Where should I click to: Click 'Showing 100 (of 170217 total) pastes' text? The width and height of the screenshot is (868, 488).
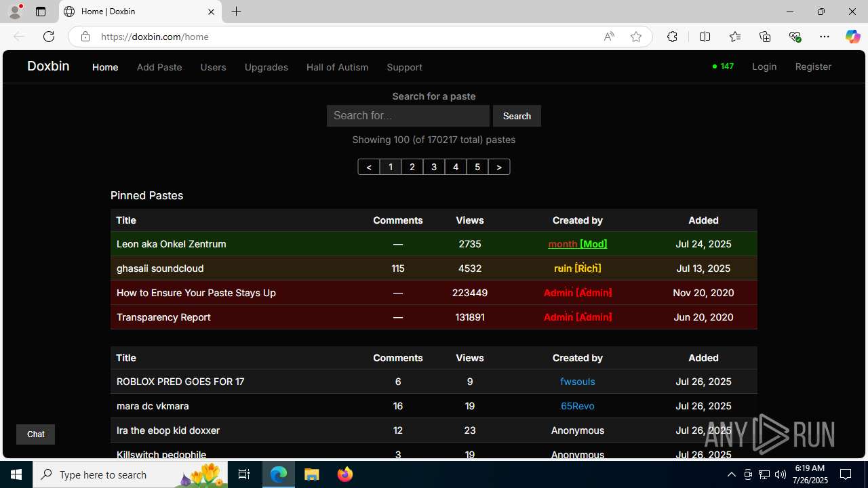coord(434,140)
